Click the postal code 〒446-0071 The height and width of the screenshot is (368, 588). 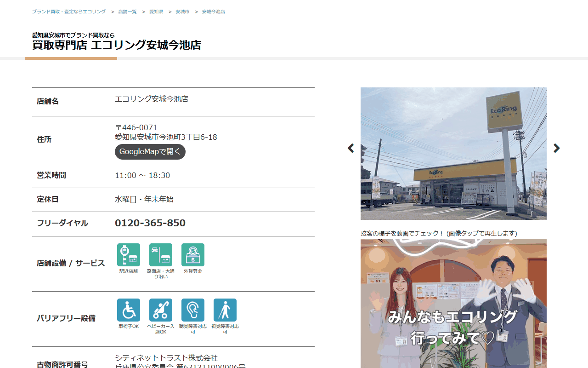point(136,127)
